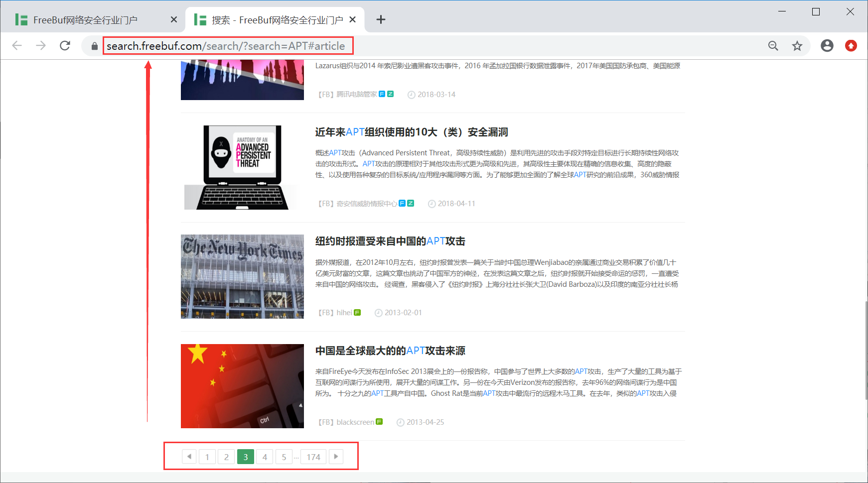Jump to results page 5
The width and height of the screenshot is (868, 483).
point(284,457)
